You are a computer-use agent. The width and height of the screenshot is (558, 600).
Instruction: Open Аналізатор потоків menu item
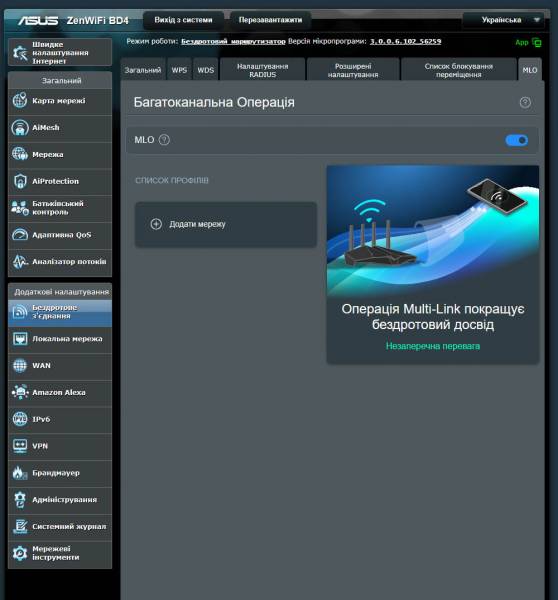pos(60,262)
